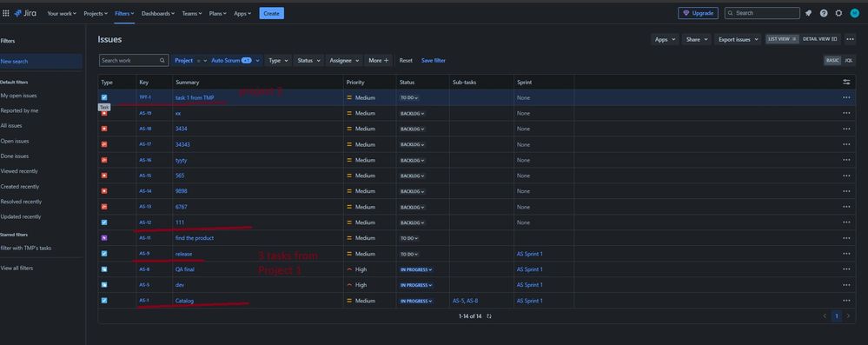Image resolution: width=868 pixels, height=345 pixels.
Task: Open row actions ellipsis for TPT-1
Action: tap(846, 97)
